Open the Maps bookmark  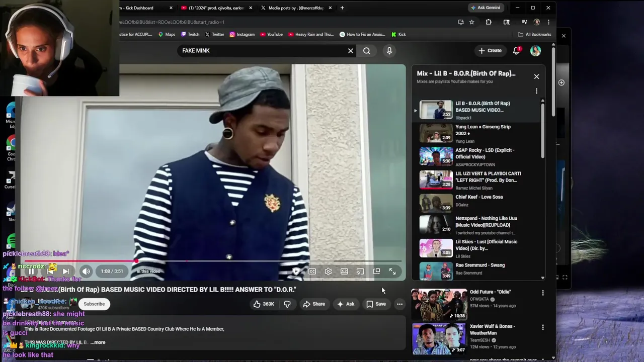pos(167,34)
